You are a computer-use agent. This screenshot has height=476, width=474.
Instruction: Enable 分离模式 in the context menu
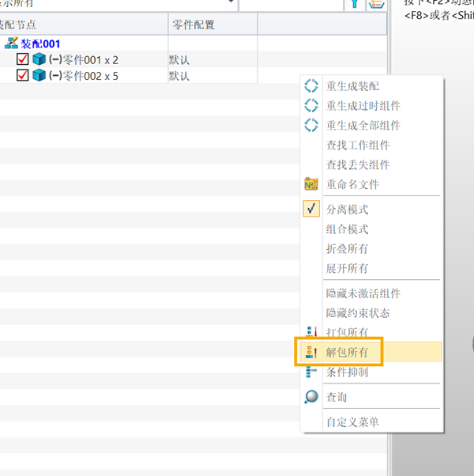pyautogui.click(x=348, y=210)
